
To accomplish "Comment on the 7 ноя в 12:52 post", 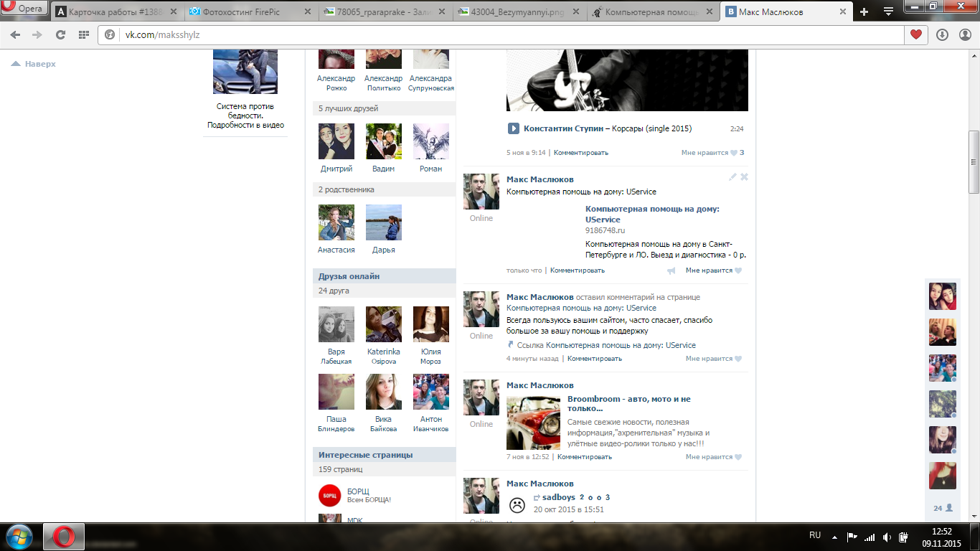I will coord(585,457).
